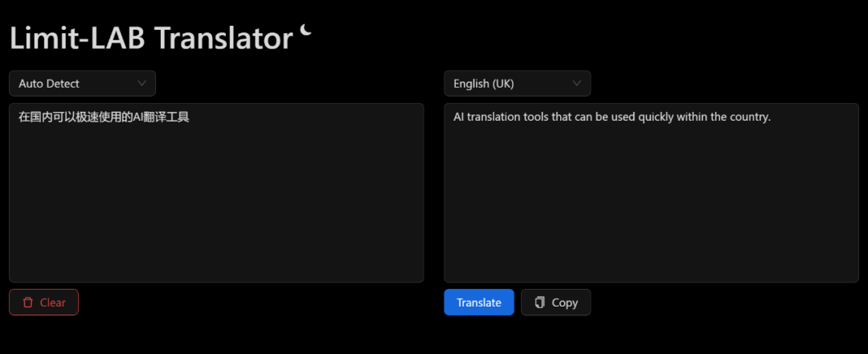Click the Chinese source text line
This screenshot has width=868, height=354.
click(x=104, y=117)
